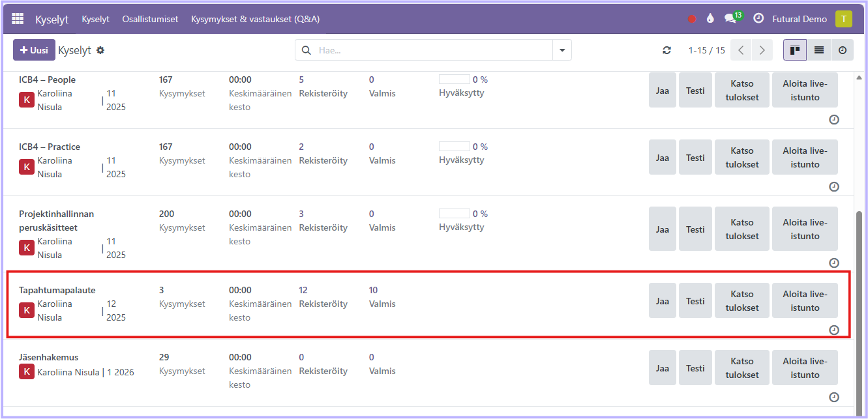Open the activities clock icon in the top bar

pyautogui.click(x=758, y=19)
